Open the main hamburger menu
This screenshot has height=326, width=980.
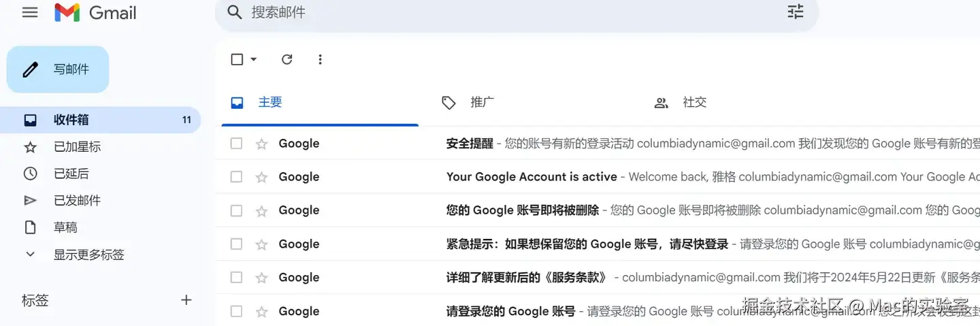pos(30,12)
